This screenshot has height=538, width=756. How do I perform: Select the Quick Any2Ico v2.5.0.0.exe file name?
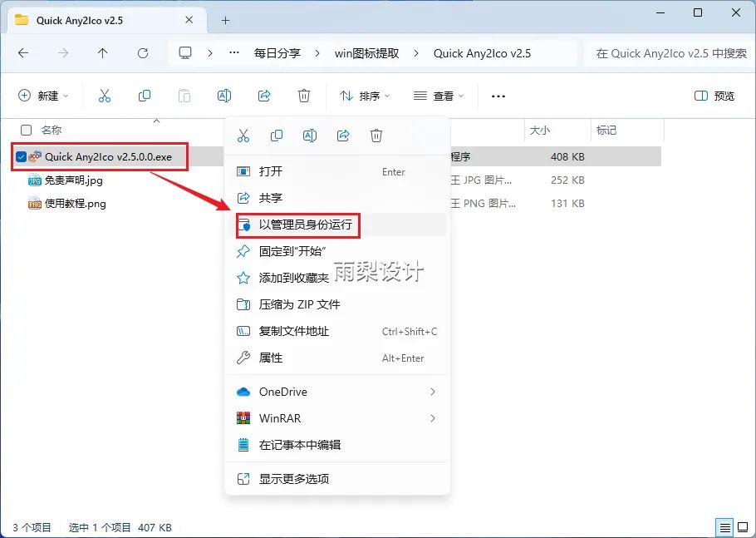pos(108,157)
